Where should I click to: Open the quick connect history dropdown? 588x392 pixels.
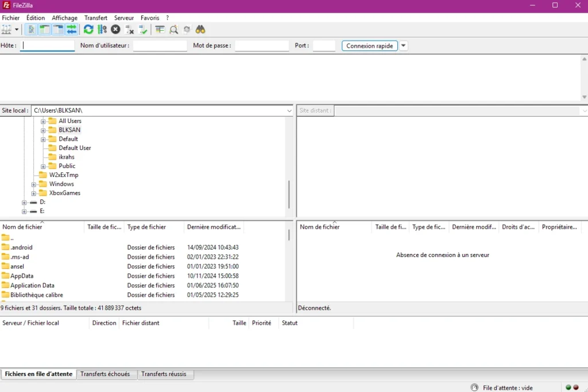pos(404,46)
